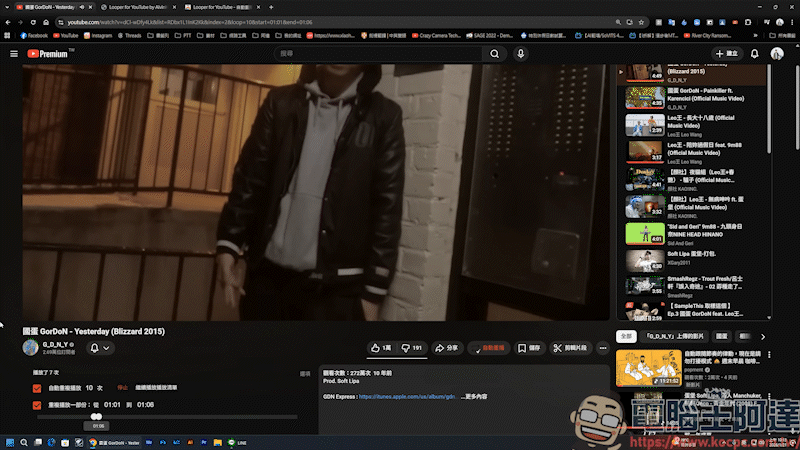This screenshot has height=450, width=800.
Task: Edit loop start time 01:01
Action: 112,405
